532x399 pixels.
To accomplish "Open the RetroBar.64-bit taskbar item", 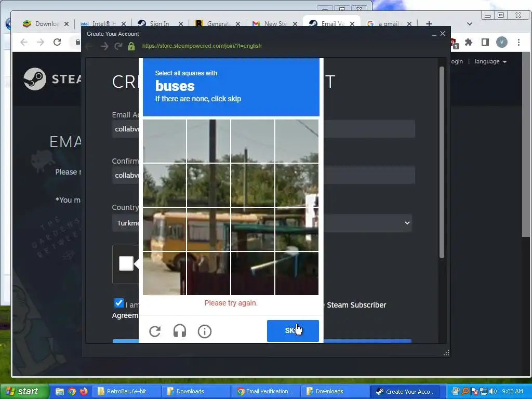I will [x=126, y=392].
